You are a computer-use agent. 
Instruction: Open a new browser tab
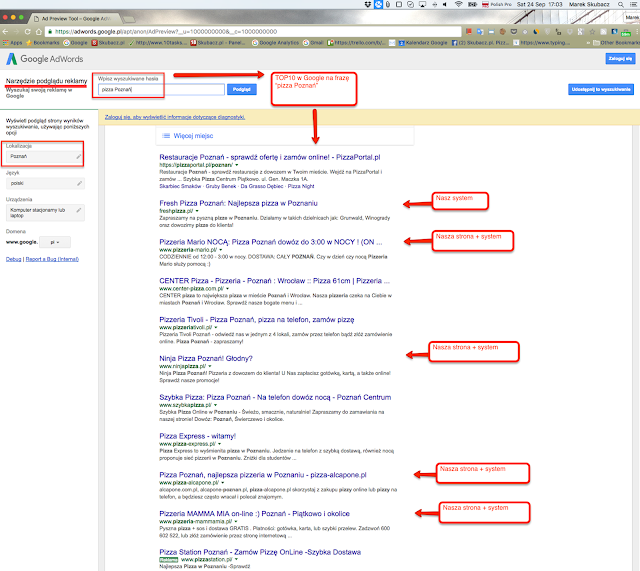tap(129, 19)
